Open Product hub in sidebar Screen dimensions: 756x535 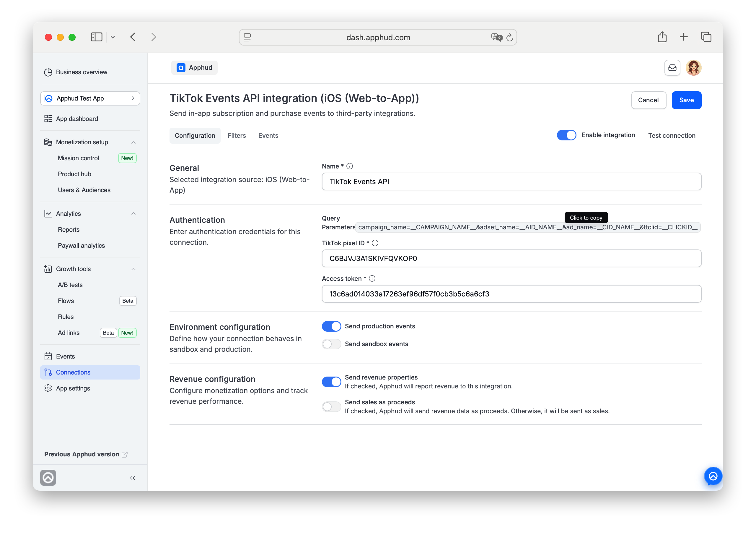point(74,174)
